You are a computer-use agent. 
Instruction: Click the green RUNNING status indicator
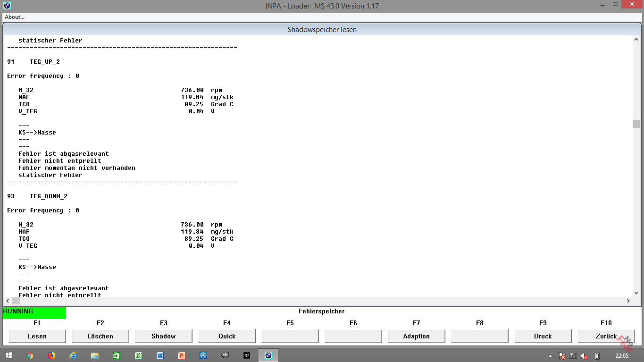tap(34, 313)
